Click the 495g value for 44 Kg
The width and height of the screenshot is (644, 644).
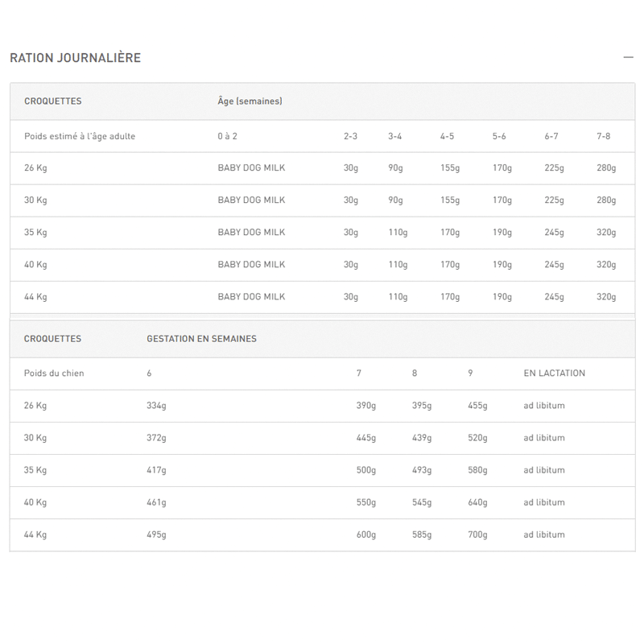pyautogui.click(x=156, y=535)
